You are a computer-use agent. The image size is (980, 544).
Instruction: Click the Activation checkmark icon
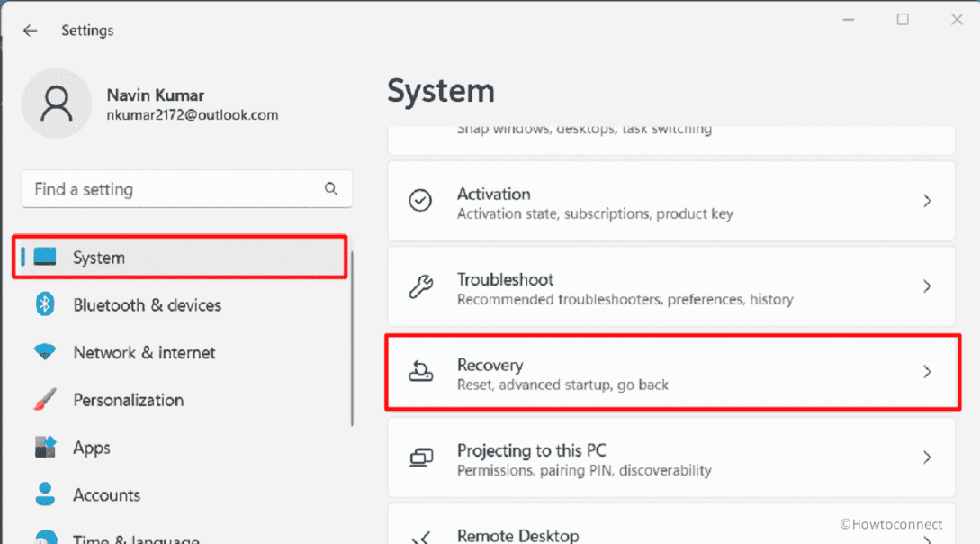tap(420, 201)
